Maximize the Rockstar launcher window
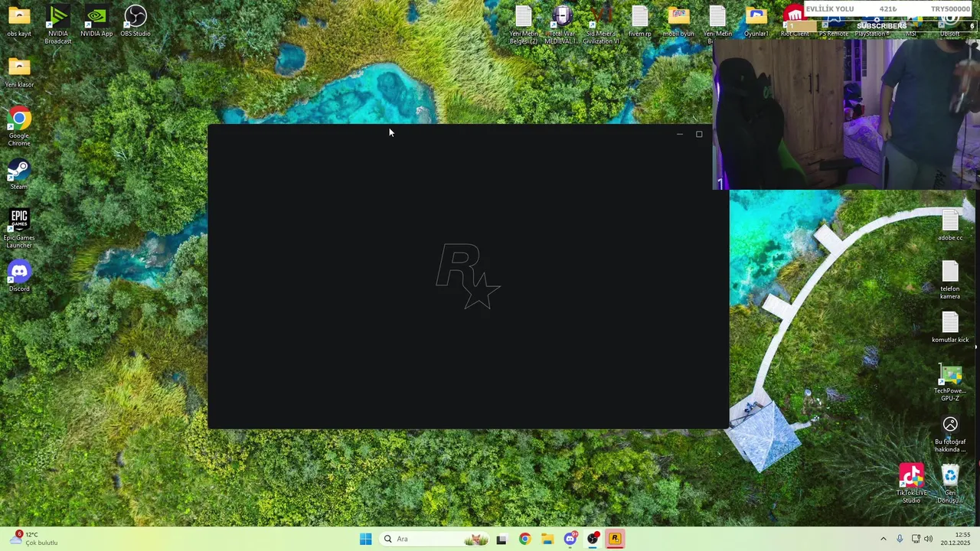 (699, 134)
